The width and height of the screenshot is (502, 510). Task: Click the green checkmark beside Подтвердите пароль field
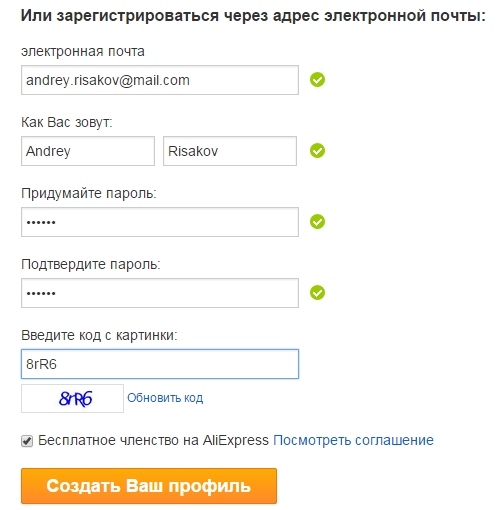click(317, 293)
